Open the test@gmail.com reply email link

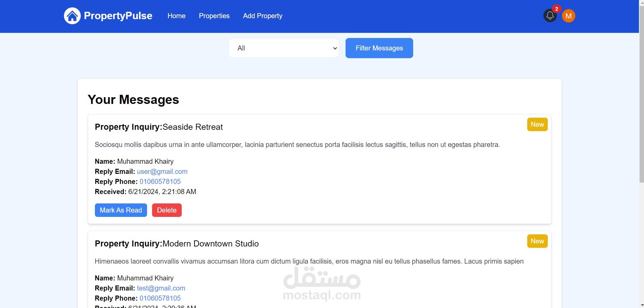(161, 288)
